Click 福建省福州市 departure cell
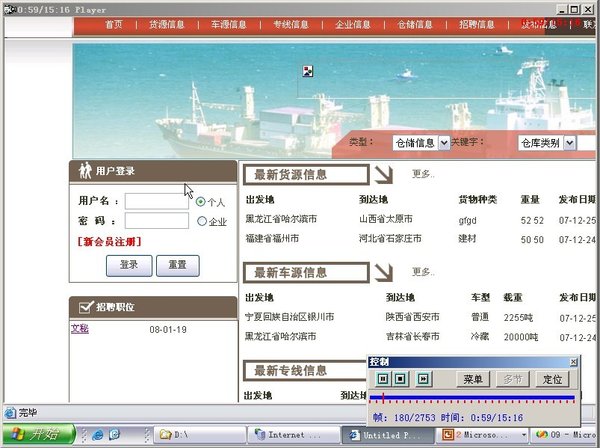This screenshot has width=600, height=448. 272,238
